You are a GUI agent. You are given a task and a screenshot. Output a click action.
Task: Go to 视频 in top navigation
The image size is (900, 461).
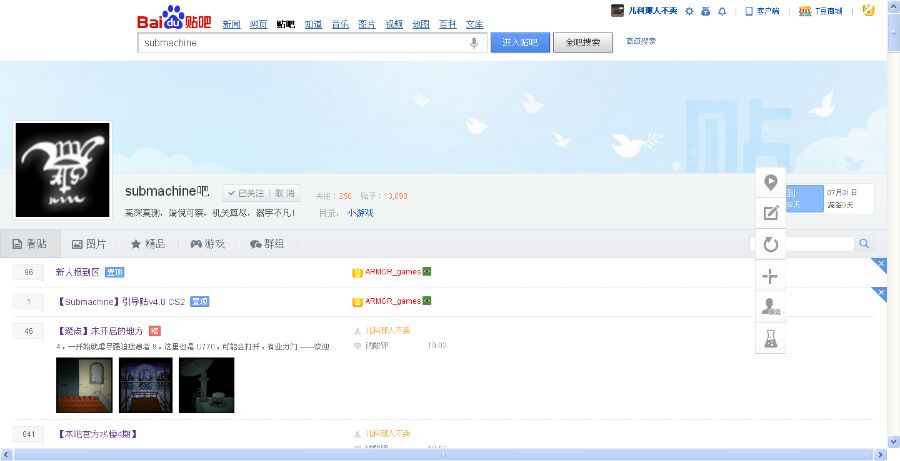[x=394, y=24]
